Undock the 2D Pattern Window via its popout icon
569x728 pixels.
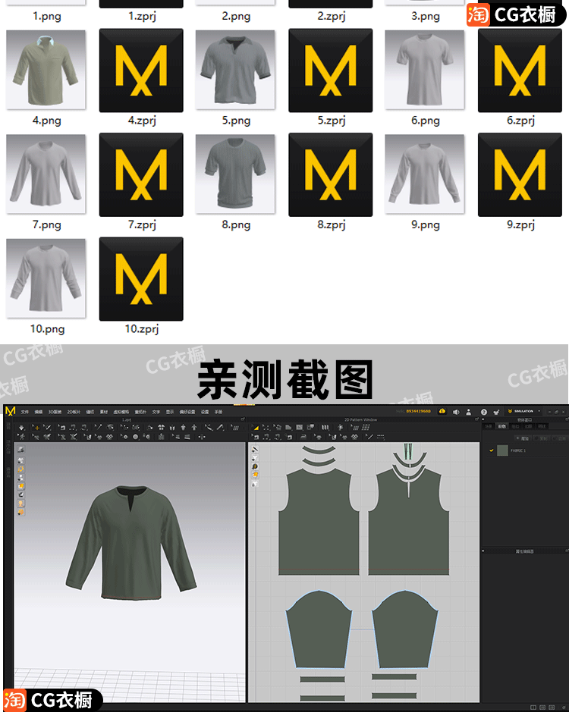pos(476,419)
